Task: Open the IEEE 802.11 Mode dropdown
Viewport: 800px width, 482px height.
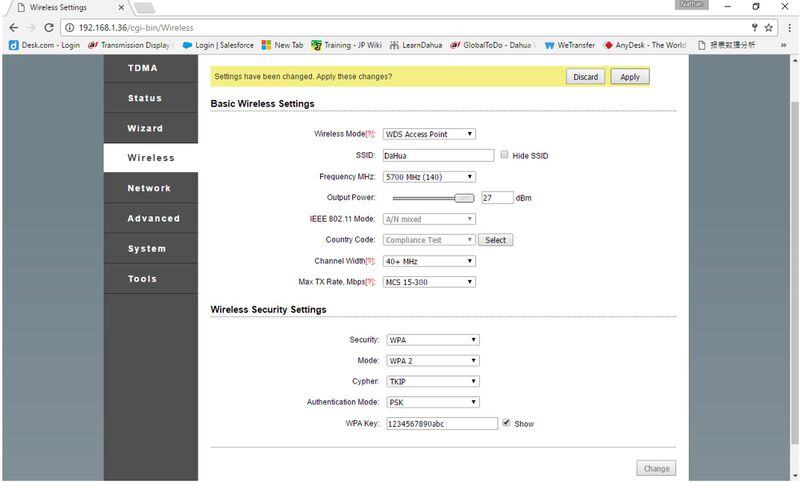Action: pyautogui.click(x=429, y=219)
